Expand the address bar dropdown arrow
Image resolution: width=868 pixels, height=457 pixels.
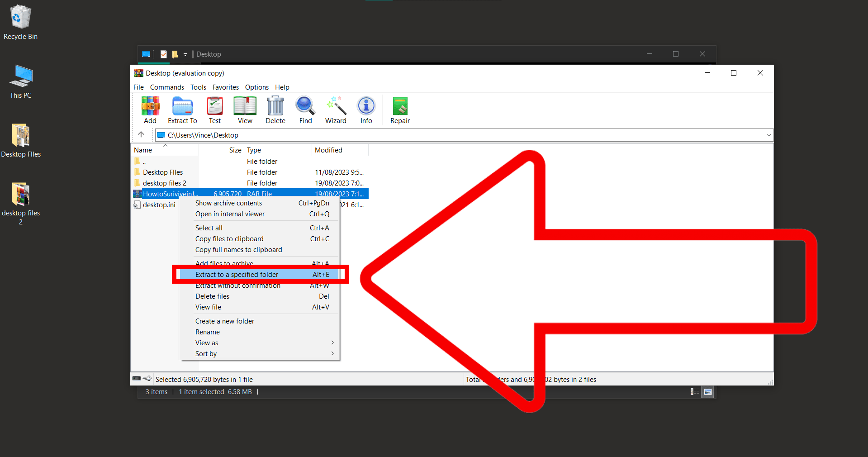click(768, 135)
